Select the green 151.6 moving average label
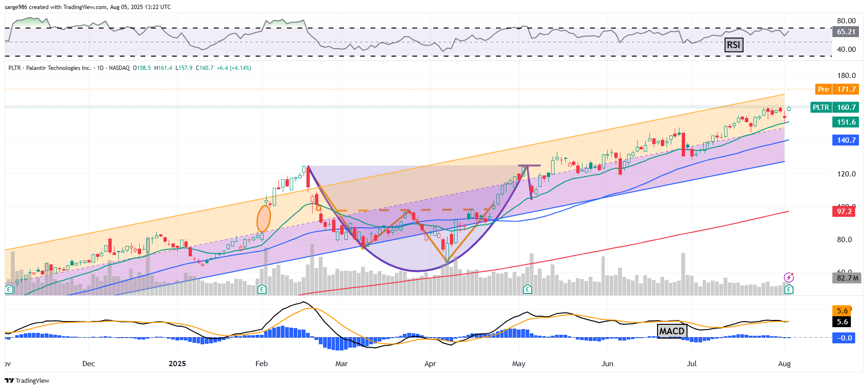 (846, 122)
